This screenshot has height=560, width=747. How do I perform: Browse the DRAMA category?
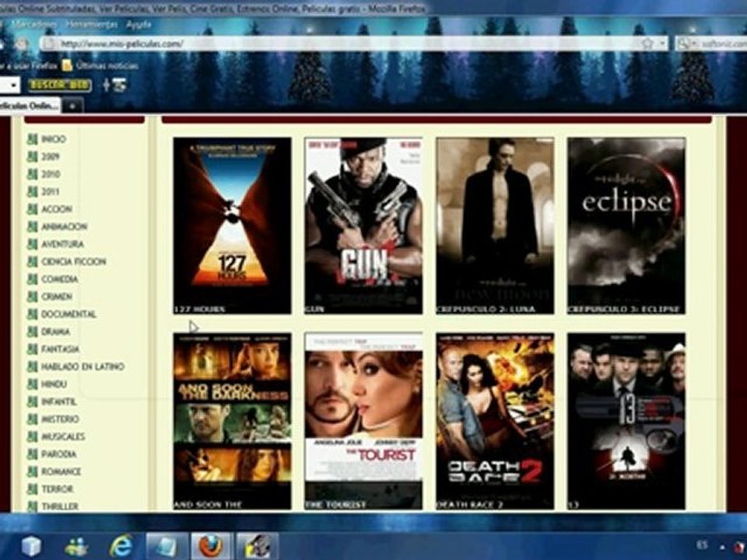point(56,331)
